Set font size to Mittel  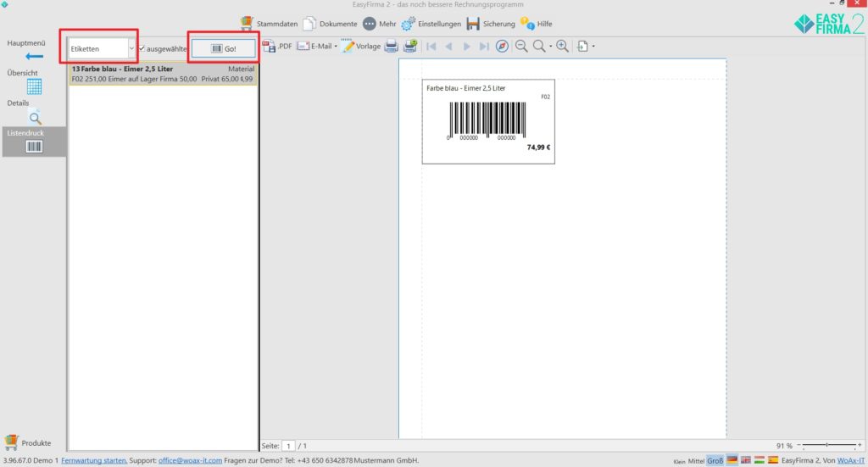point(696,461)
